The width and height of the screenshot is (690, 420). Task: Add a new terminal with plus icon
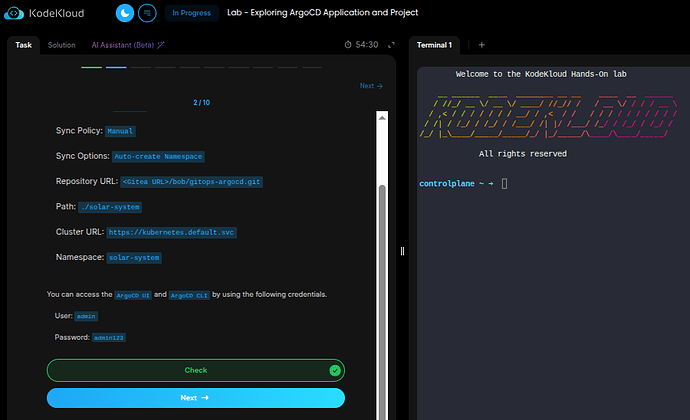[x=481, y=45]
